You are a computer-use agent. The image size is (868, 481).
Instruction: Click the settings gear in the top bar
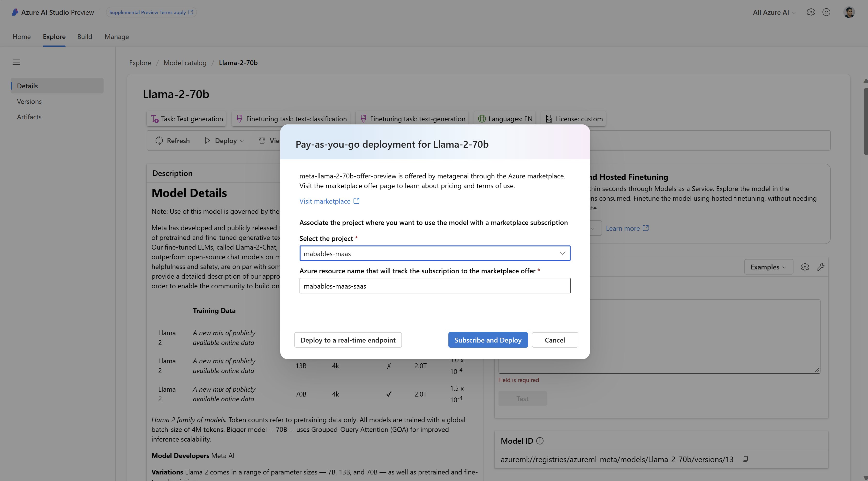pos(811,12)
